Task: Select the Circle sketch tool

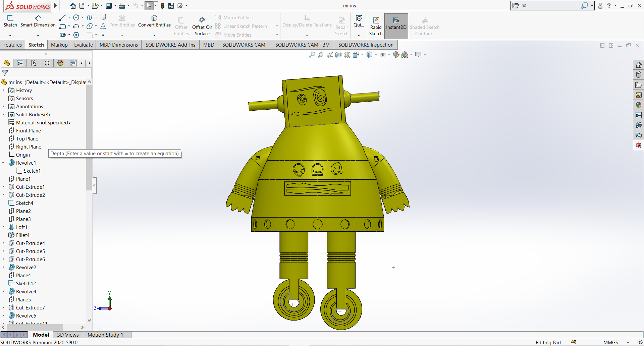Action: [x=76, y=17]
